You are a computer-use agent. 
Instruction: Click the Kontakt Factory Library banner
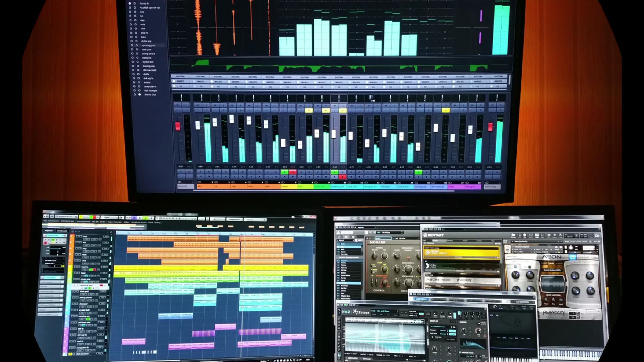pyautogui.click(x=461, y=252)
